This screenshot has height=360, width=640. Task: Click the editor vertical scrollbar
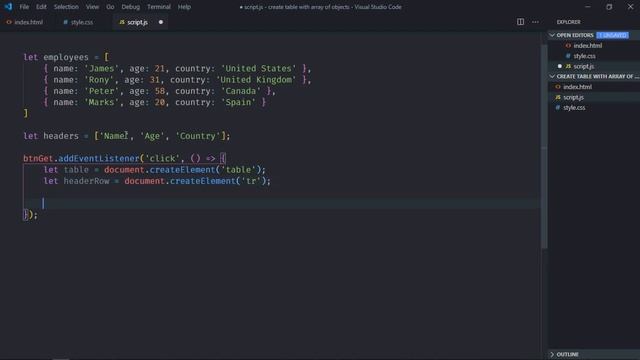[544, 147]
